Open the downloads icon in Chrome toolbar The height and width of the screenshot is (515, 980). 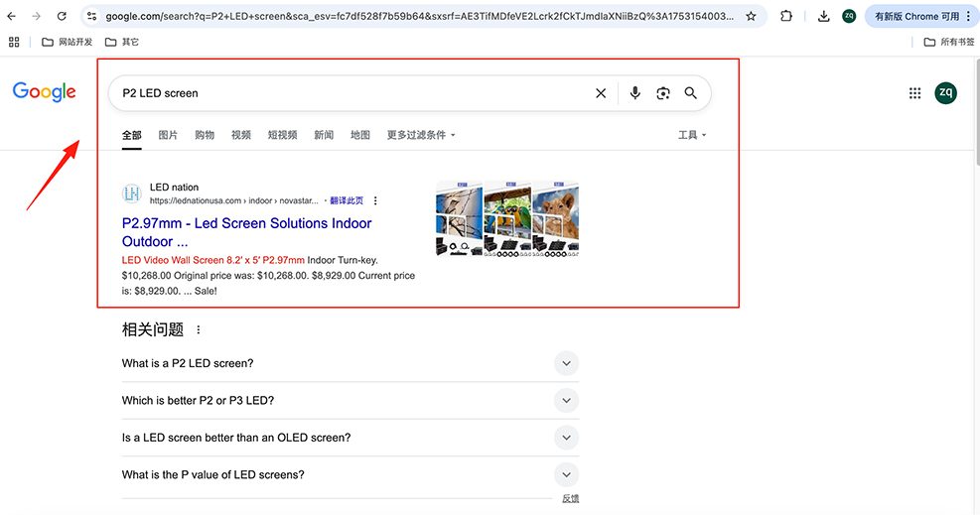tap(824, 16)
